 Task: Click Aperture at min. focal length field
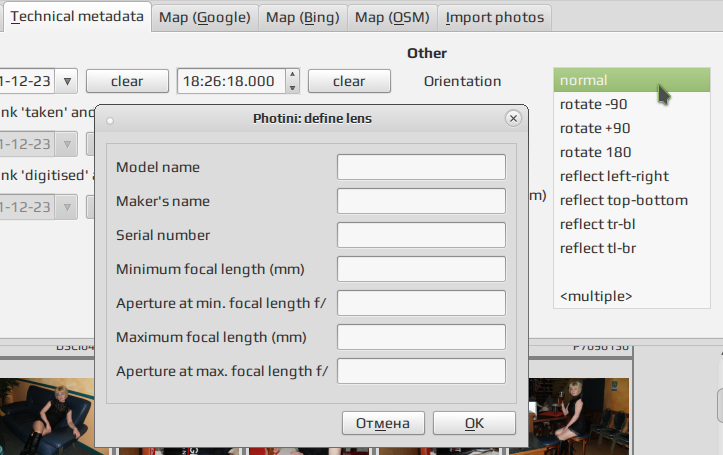[x=421, y=303]
